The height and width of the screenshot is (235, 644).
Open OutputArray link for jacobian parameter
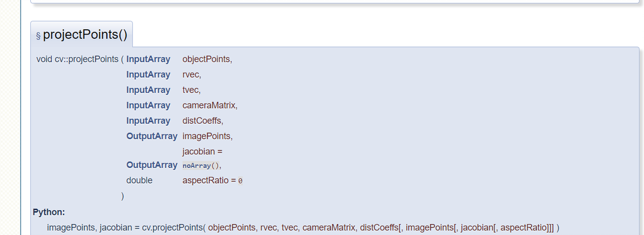(x=152, y=165)
